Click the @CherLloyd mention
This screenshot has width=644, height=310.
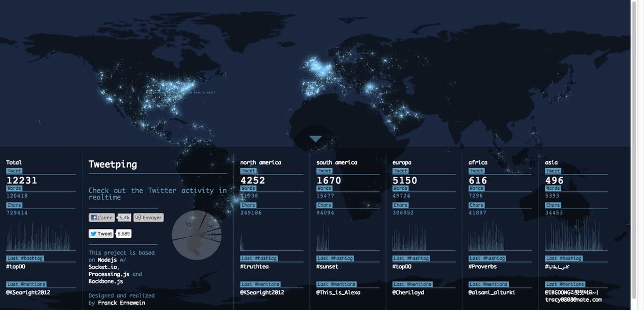[409, 292]
